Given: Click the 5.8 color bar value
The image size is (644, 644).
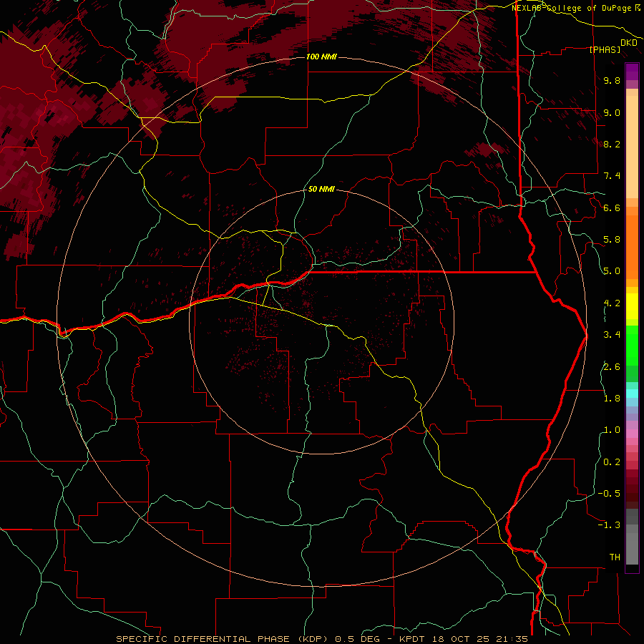Looking at the screenshot, I should (x=612, y=240).
